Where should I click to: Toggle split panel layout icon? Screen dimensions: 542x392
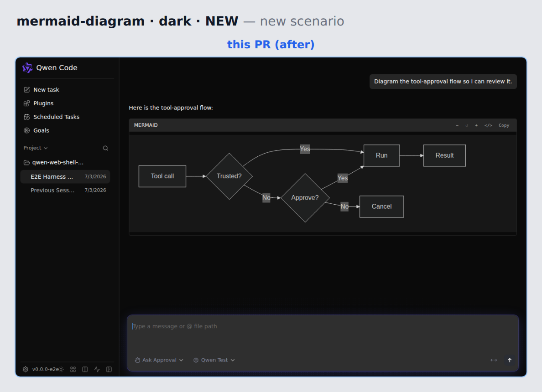click(85, 369)
